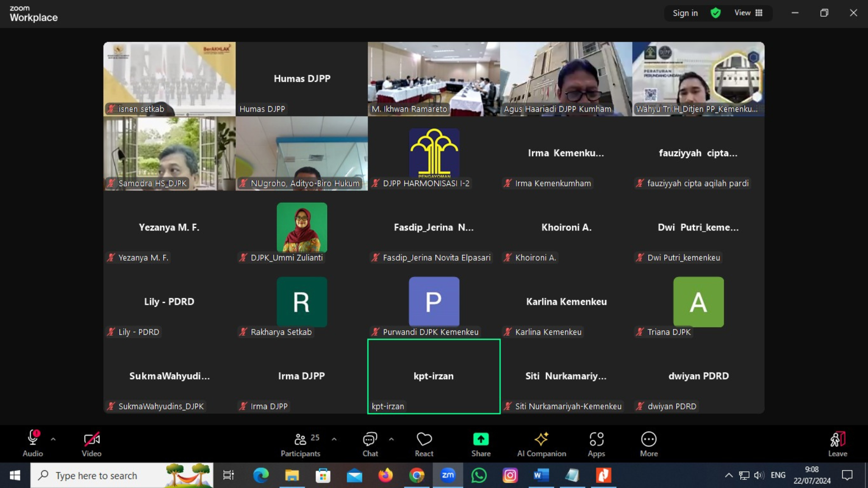Click the Rakharya Setkab R avatar
The image size is (868, 488).
point(302,302)
